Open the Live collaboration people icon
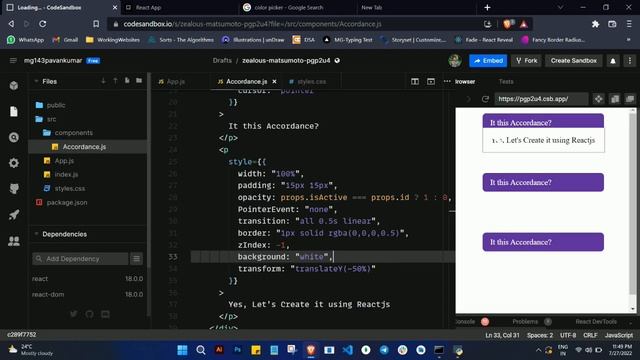Screen dimensions: 640x360 pyautogui.click(x=14, y=241)
